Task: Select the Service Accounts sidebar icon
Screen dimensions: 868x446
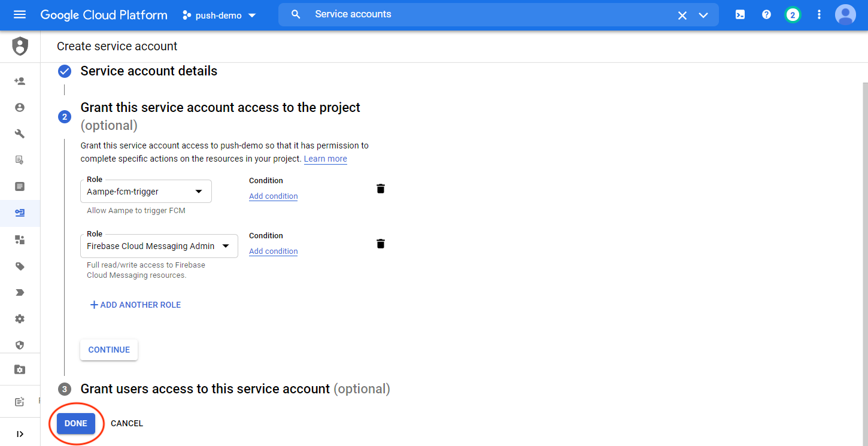Action: pos(20,213)
